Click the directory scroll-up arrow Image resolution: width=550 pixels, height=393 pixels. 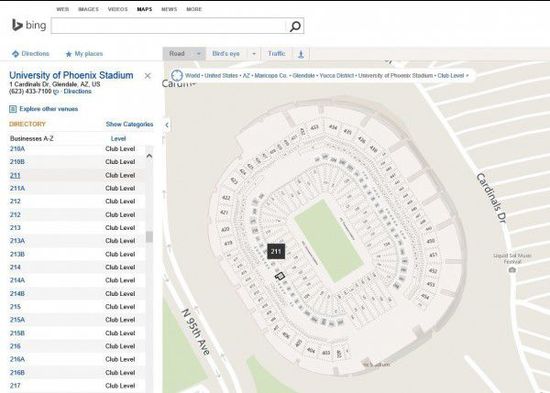pos(149,156)
